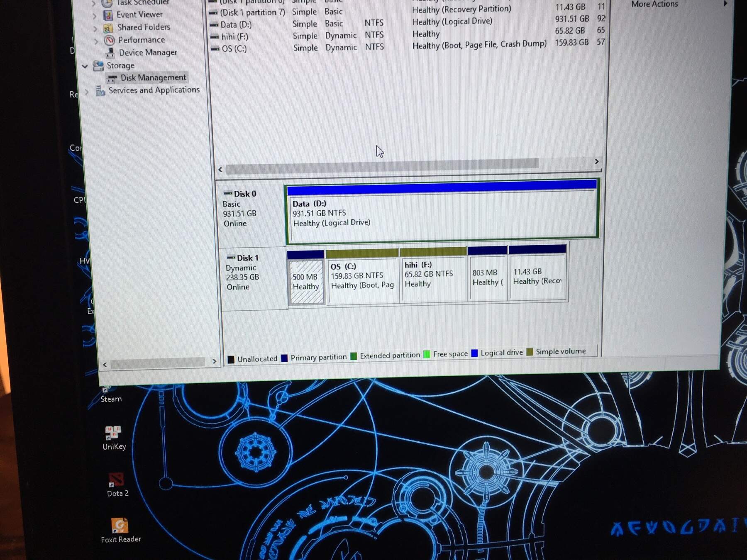
Task: Open the UniKey desktop shortcut
Action: coord(114,438)
